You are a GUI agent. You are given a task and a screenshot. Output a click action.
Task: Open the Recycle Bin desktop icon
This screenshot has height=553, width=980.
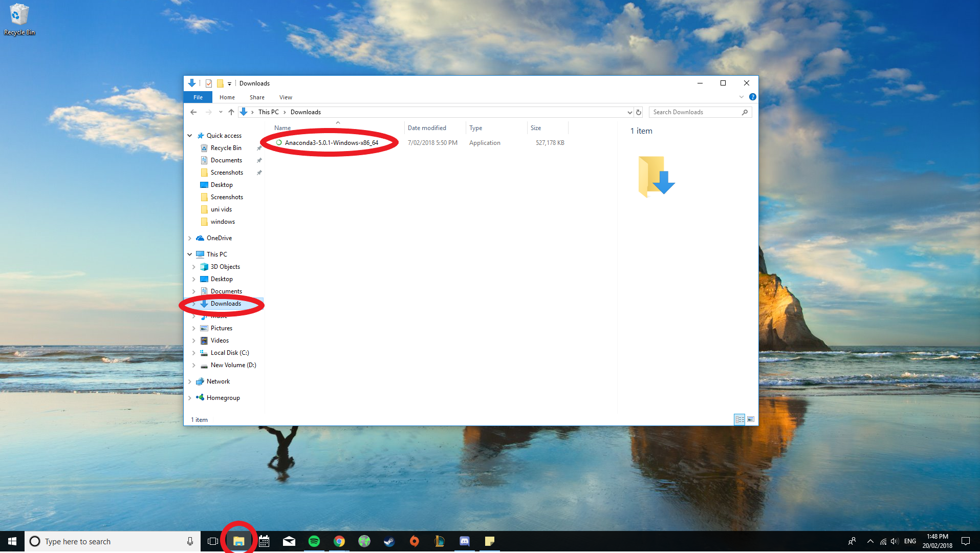(x=19, y=19)
